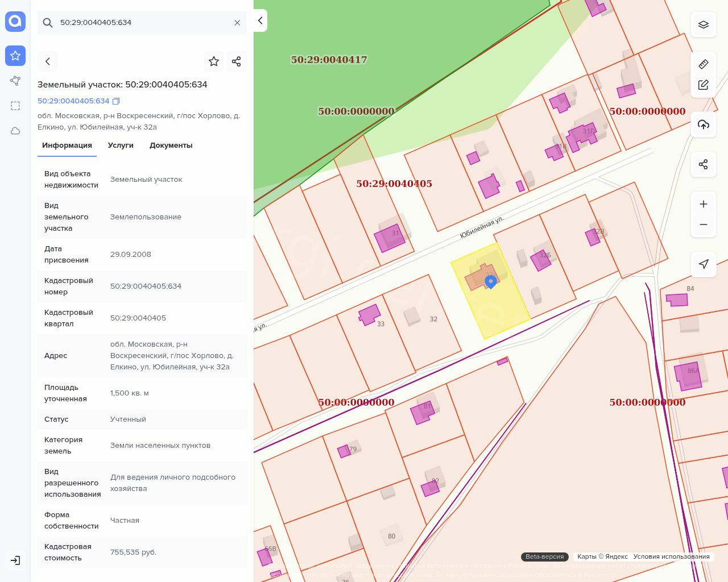The image size is (728, 582).
Task: Copy cadastral number to clipboard
Action: click(x=116, y=101)
